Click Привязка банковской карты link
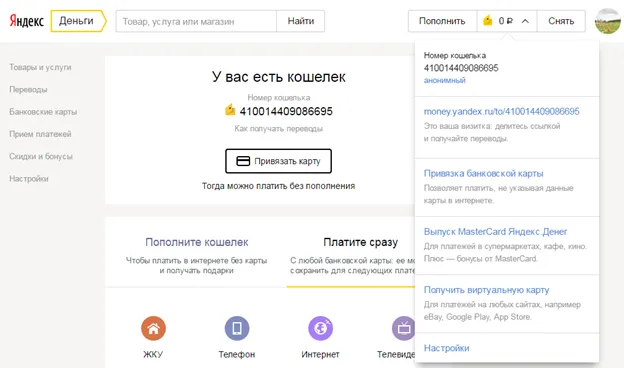Screen dimensions: 624x368 484,173
